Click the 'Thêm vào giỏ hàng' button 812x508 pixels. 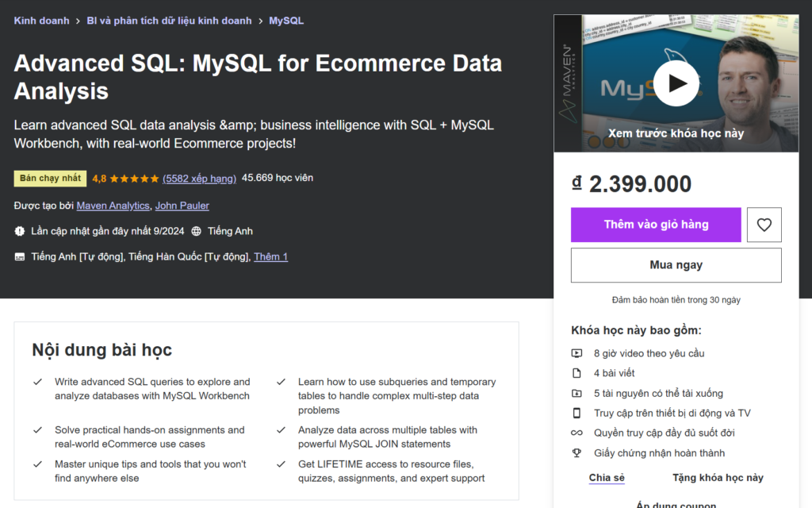click(x=656, y=225)
